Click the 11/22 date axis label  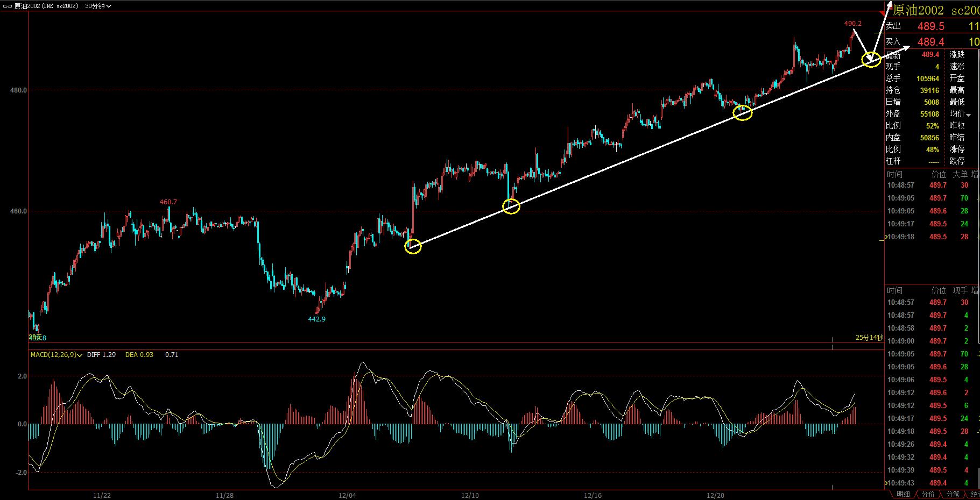tap(102, 495)
